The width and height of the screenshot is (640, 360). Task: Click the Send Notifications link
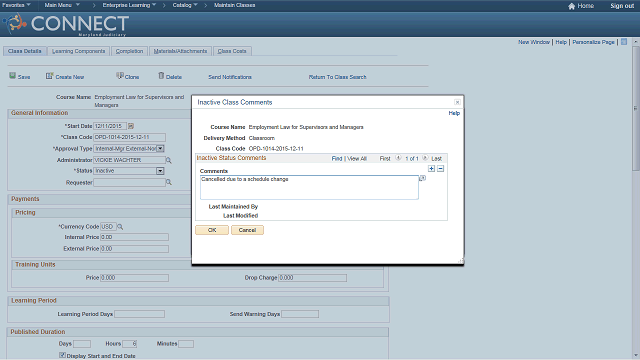230,77
